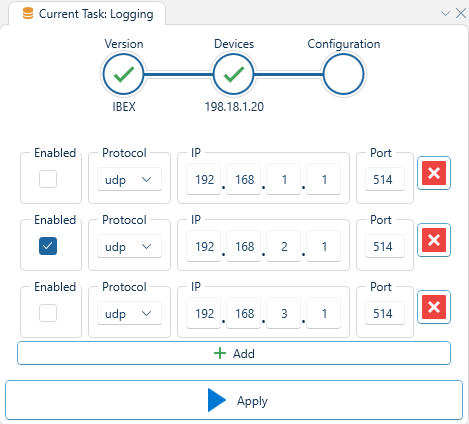Screen dimensions: 469x424
Task: Click first octet 192 in third row
Action: (204, 313)
